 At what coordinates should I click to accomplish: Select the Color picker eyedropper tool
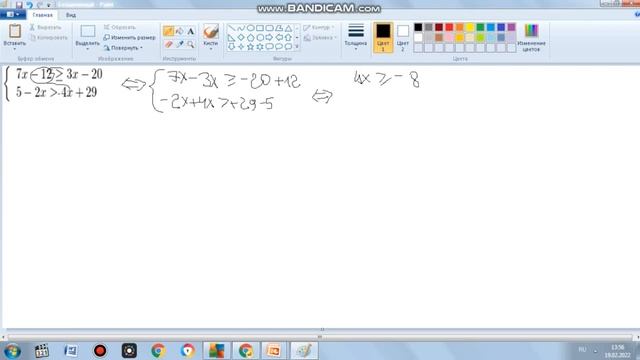(180, 44)
